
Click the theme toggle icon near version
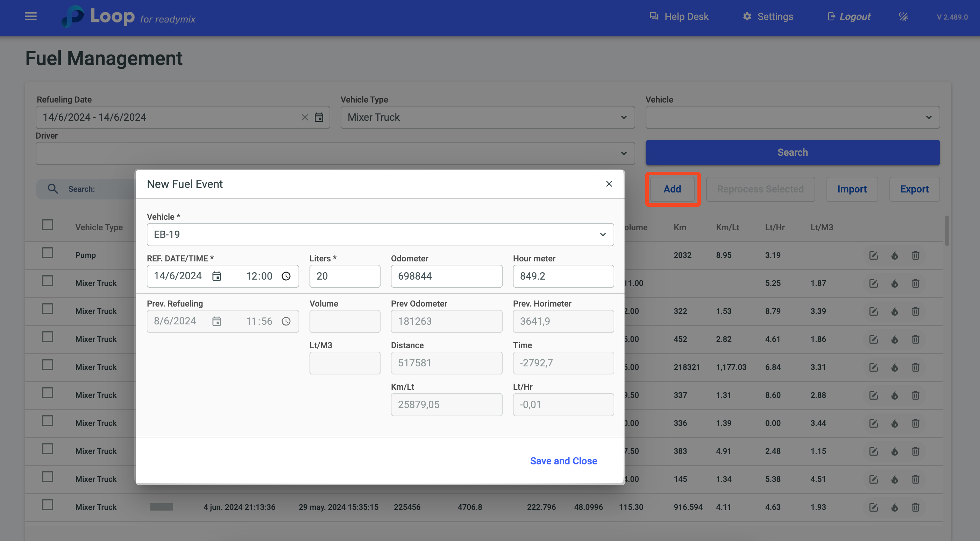903,17
